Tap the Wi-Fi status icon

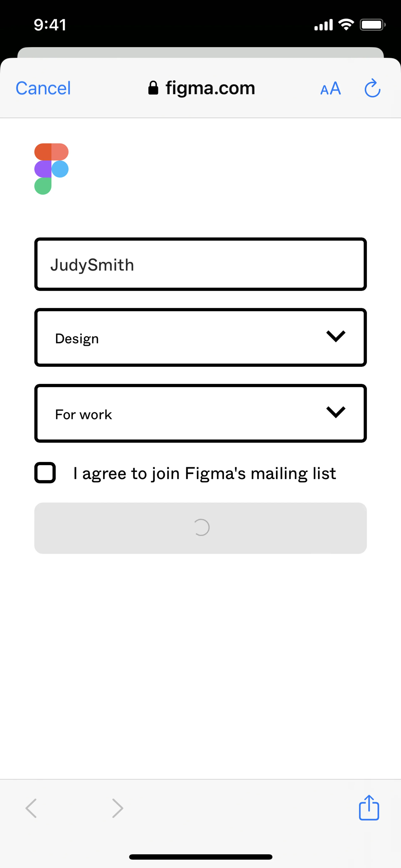346,25
